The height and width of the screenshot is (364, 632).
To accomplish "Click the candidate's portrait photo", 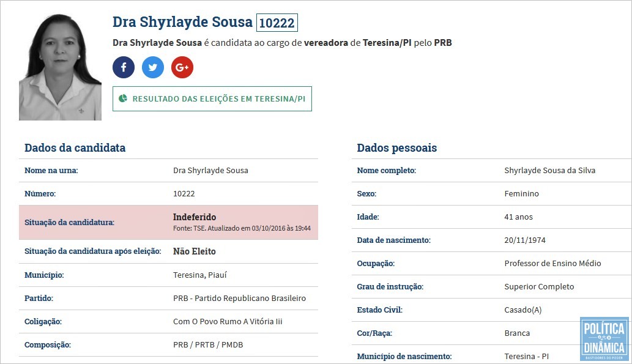I will pyautogui.click(x=60, y=67).
